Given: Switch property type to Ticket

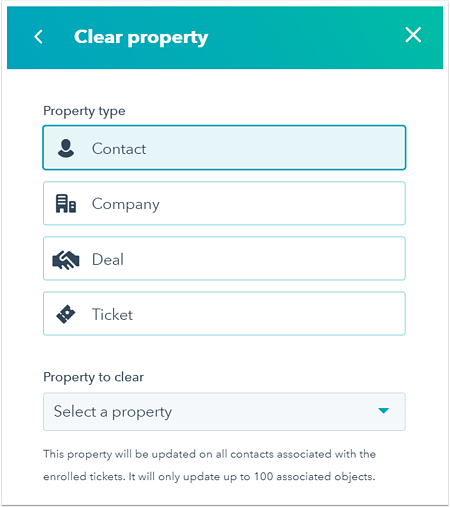Looking at the screenshot, I should coord(224,314).
